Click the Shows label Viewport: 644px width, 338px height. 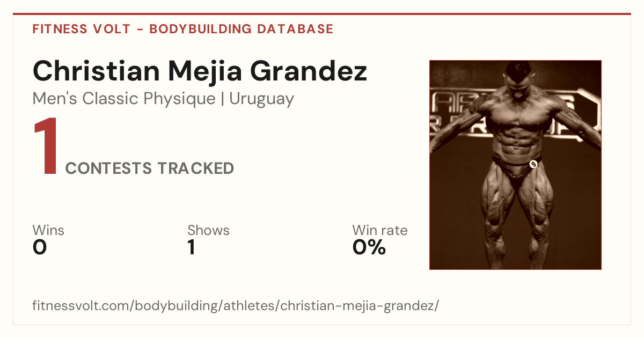coord(208,230)
